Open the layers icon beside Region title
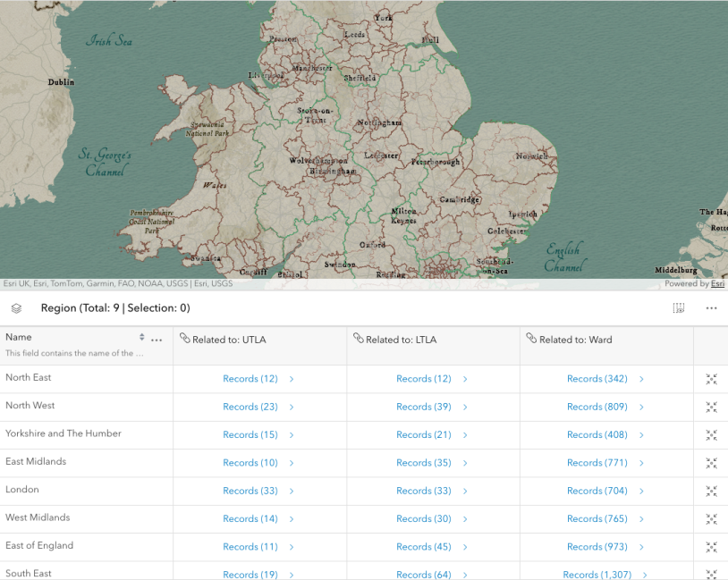The height and width of the screenshot is (580, 728). tap(16, 308)
